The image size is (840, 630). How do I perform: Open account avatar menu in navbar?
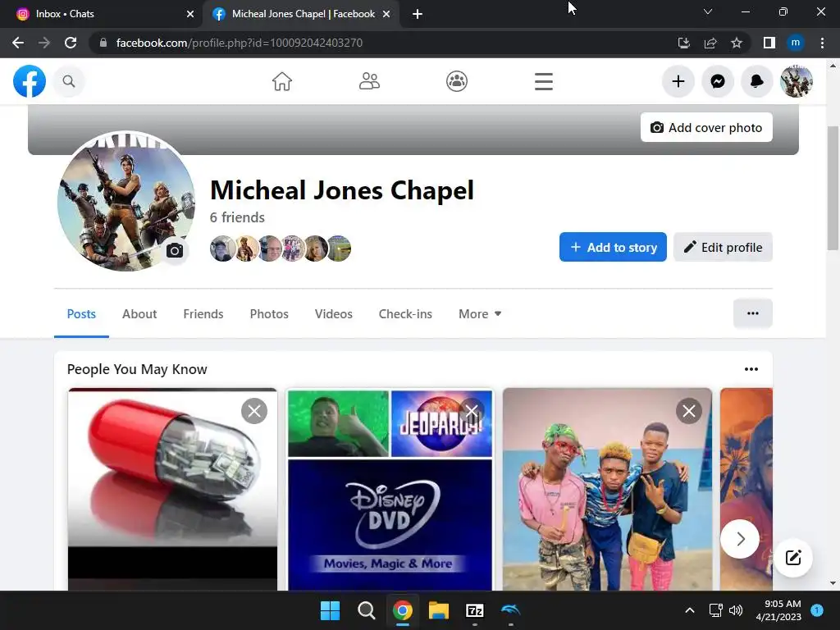click(x=797, y=81)
